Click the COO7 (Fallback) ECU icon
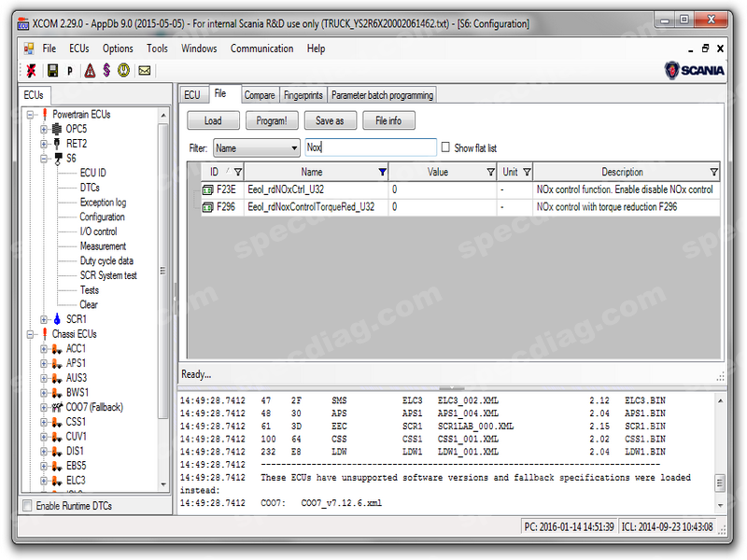747x560 pixels. [x=58, y=407]
